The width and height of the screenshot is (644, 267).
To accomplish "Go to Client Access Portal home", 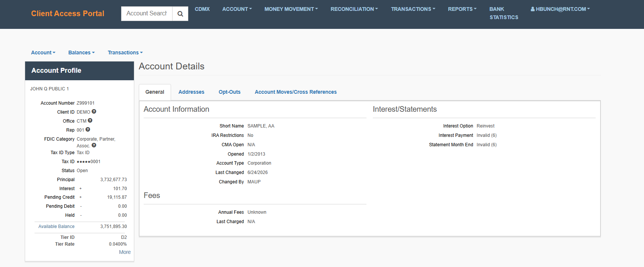I will (x=68, y=13).
